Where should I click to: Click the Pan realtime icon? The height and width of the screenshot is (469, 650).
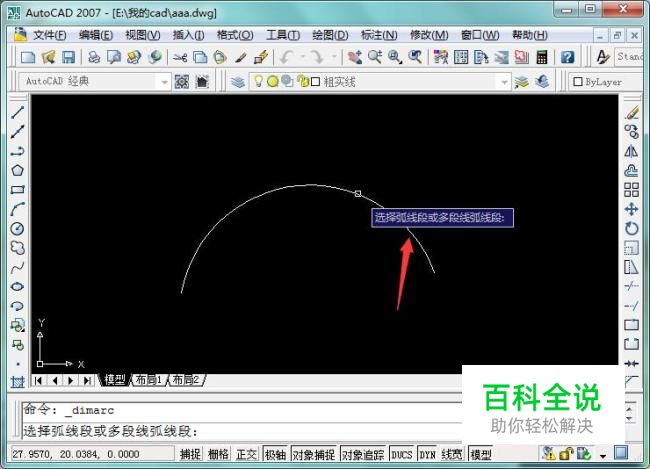point(355,57)
